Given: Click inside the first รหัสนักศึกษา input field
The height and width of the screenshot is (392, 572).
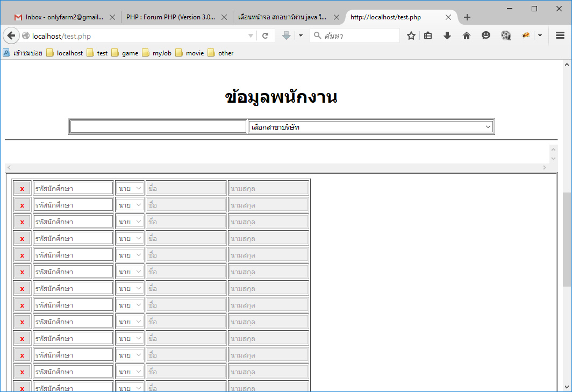Looking at the screenshot, I should (x=73, y=188).
